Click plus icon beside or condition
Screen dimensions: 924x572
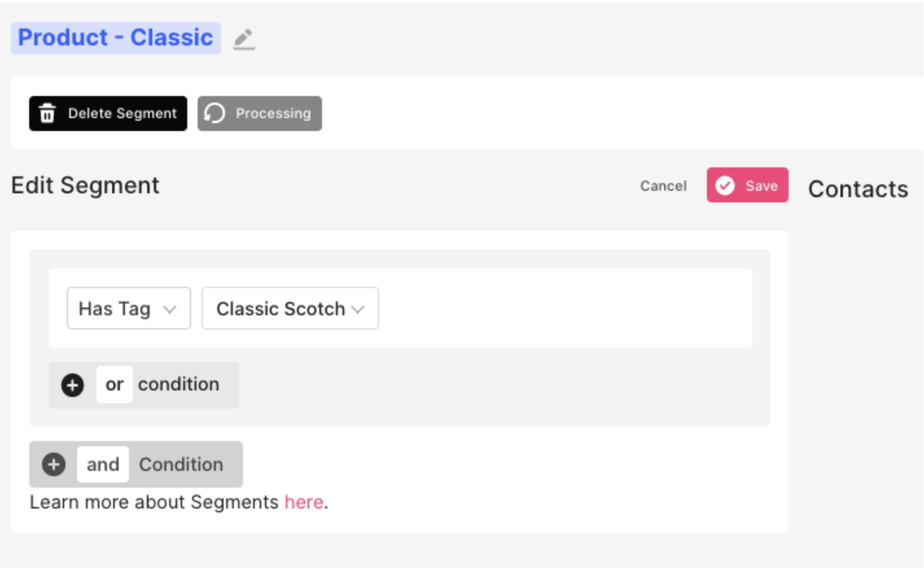pyautogui.click(x=73, y=385)
